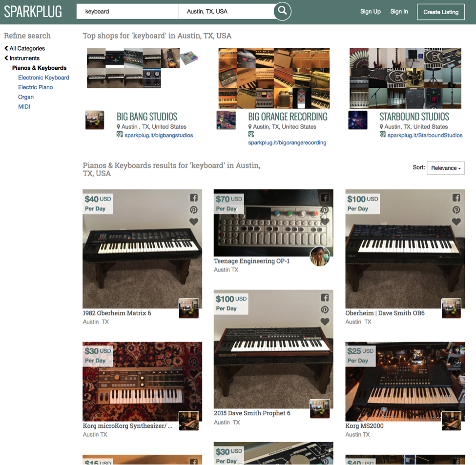Favorite the Korg MS2000 listing
The width and height of the screenshot is (476, 465).
point(456,372)
